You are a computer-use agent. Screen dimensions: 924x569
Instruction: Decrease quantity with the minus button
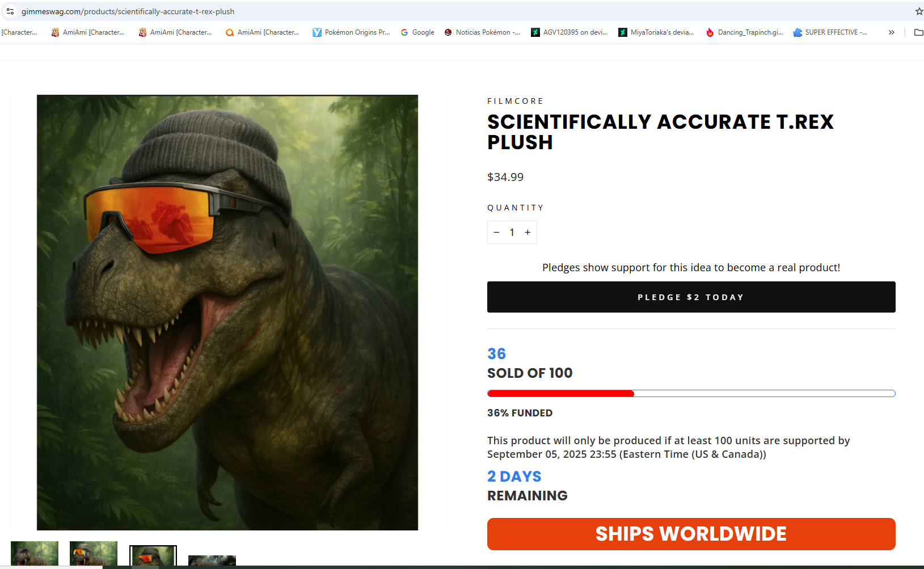coord(496,233)
